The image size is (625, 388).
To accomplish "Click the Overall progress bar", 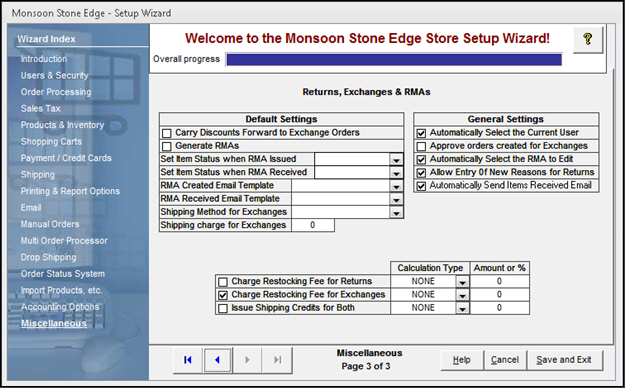I will pos(394,60).
